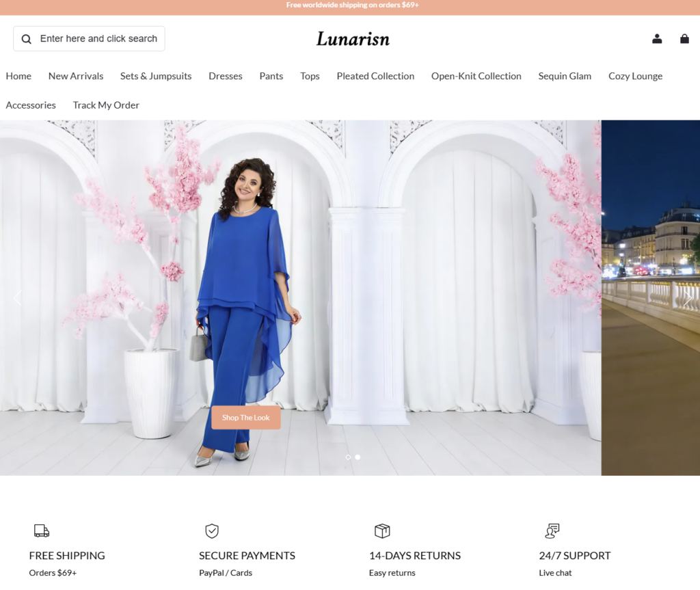This screenshot has height=590, width=700.
Task: Open the Sequin Glam collection
Action: pos(565,76)
